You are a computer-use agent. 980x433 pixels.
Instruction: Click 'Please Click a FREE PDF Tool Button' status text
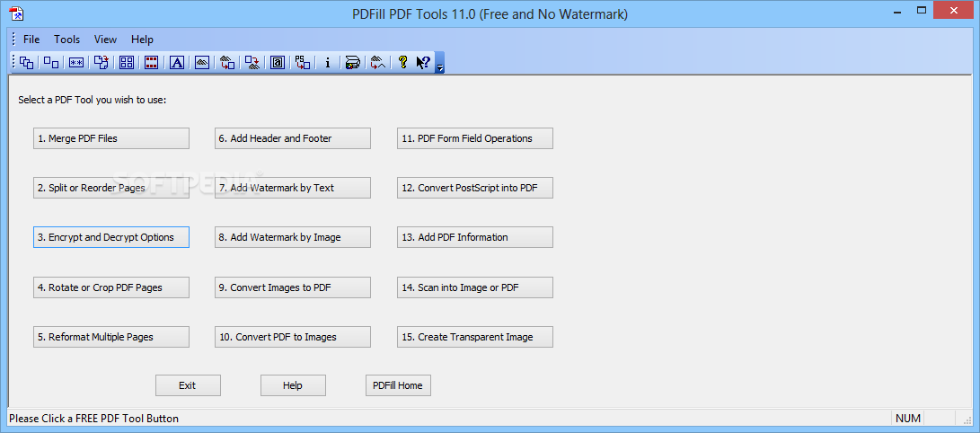[94, 419]
